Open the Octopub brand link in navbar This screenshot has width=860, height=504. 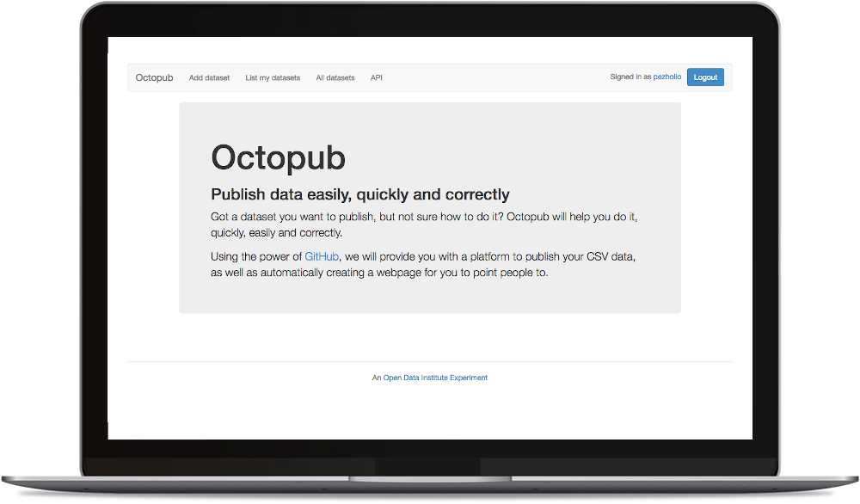point(154,78)
